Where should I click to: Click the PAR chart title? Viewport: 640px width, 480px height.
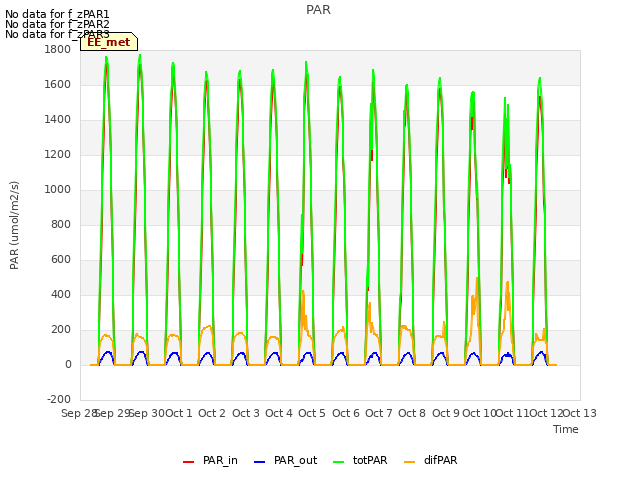click(x=318, y=10)
